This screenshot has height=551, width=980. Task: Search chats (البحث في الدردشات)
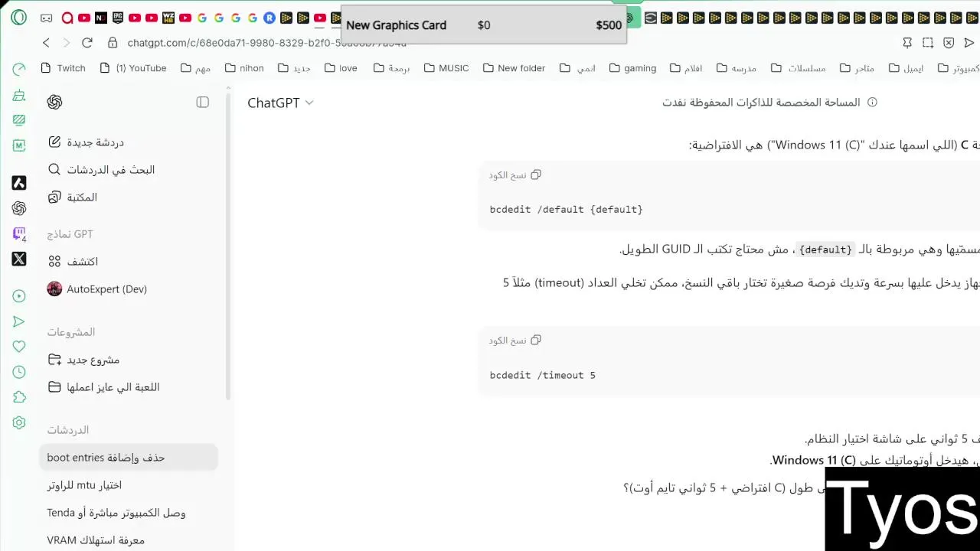[x=129, y=170]
